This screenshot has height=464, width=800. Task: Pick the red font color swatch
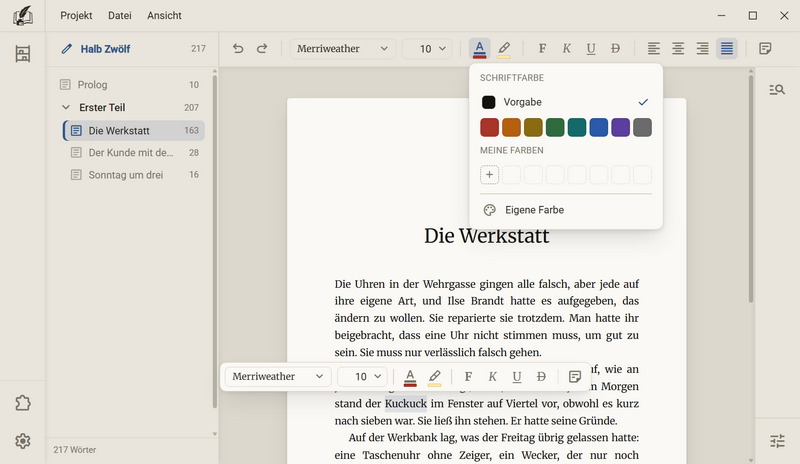[x=489, y=127]
